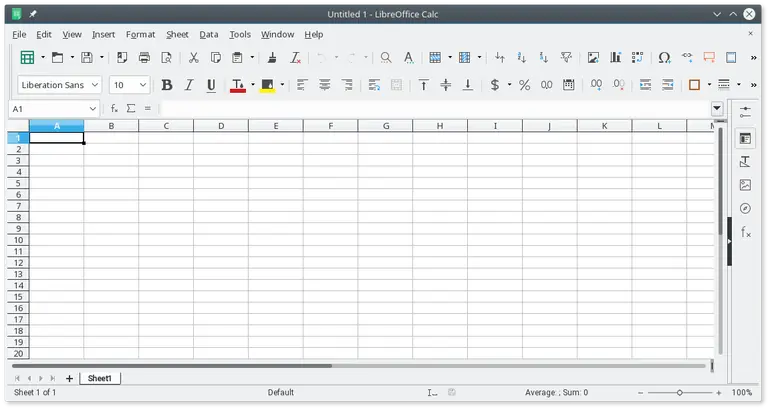Insert special character with Omega icon
The width and height of the screenshot is (770, 410).
pyautogui.click(x=664, y=58)
